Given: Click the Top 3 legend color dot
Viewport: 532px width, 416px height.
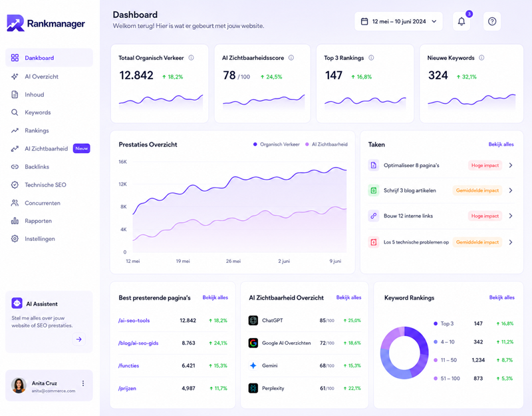Looking at the screenshot, I should [x=436, y=323].
